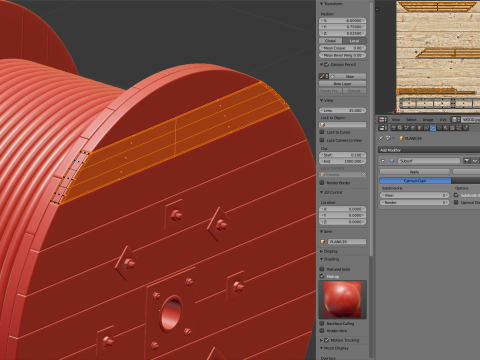Open the Render properties tab icon
This screenshot has height=360, width=480.
point(394,128)
